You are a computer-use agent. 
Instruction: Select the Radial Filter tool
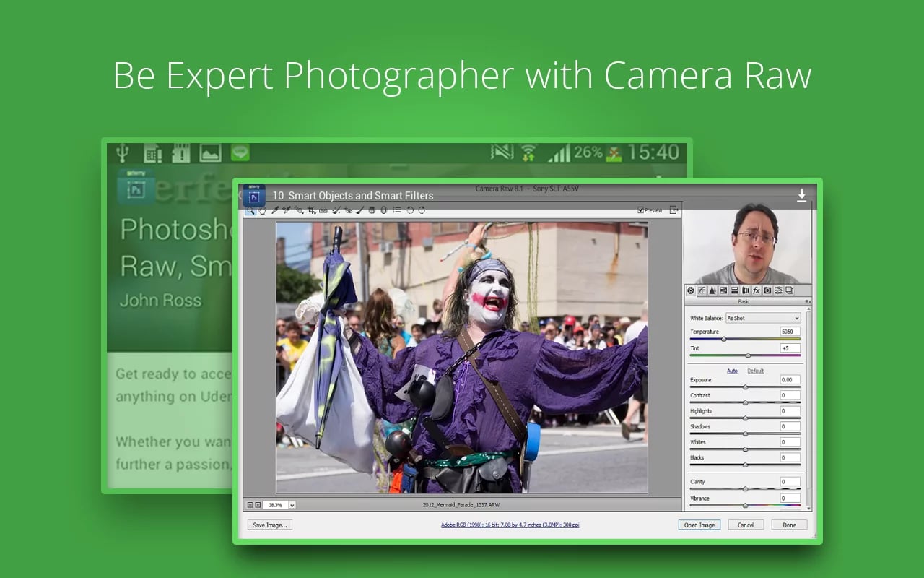pos(383,210)
